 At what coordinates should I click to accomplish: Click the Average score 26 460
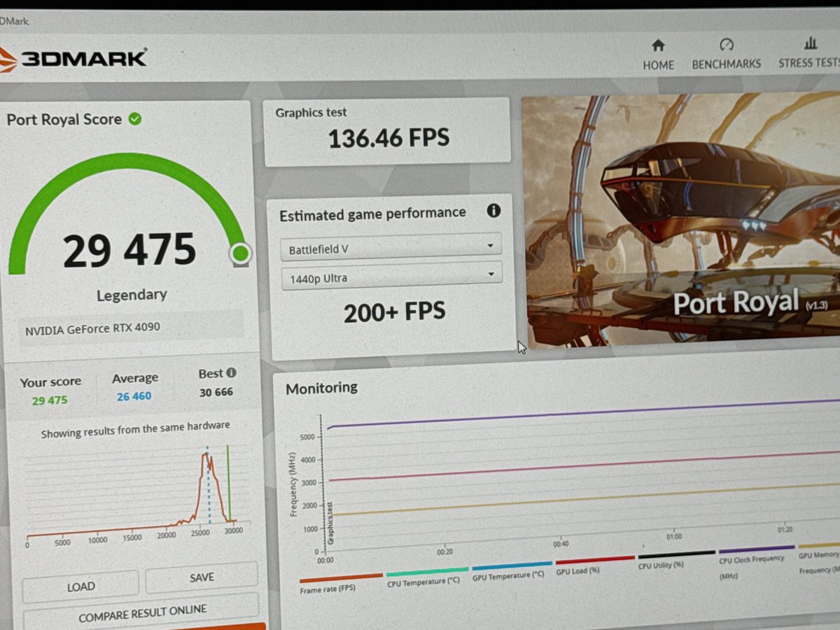134,396
